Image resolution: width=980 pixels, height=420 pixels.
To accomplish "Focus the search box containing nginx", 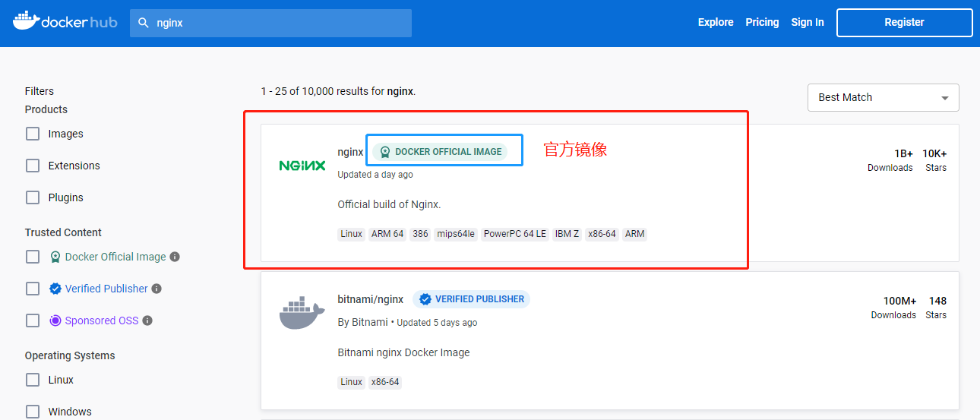I will 270,23.
